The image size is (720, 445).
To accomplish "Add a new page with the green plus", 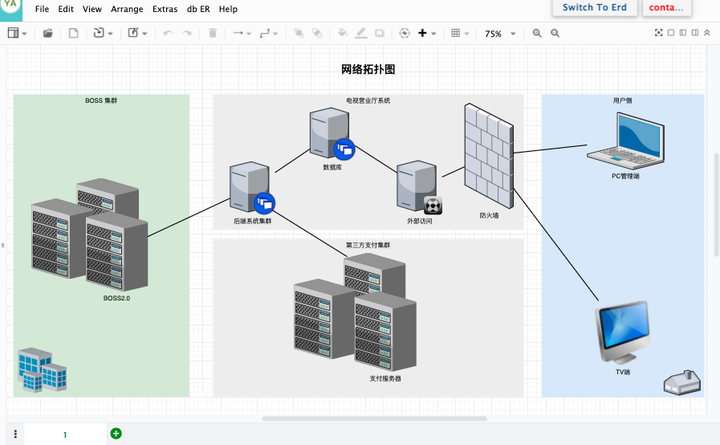I will [116, 433].
